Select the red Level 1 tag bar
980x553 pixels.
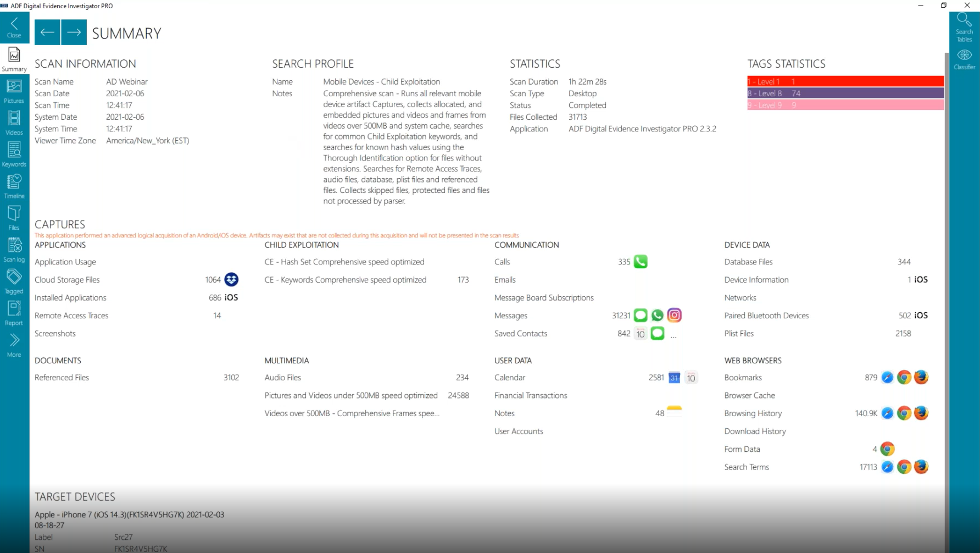[x=845, y=81]
